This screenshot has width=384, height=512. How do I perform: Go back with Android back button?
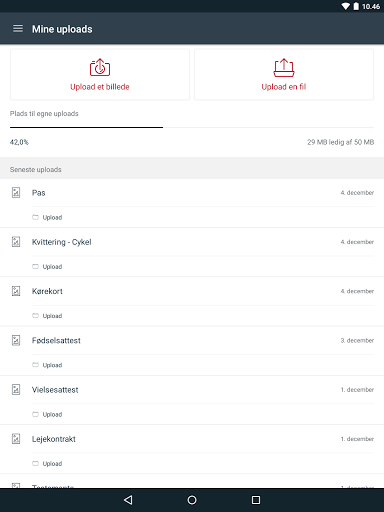128,500
